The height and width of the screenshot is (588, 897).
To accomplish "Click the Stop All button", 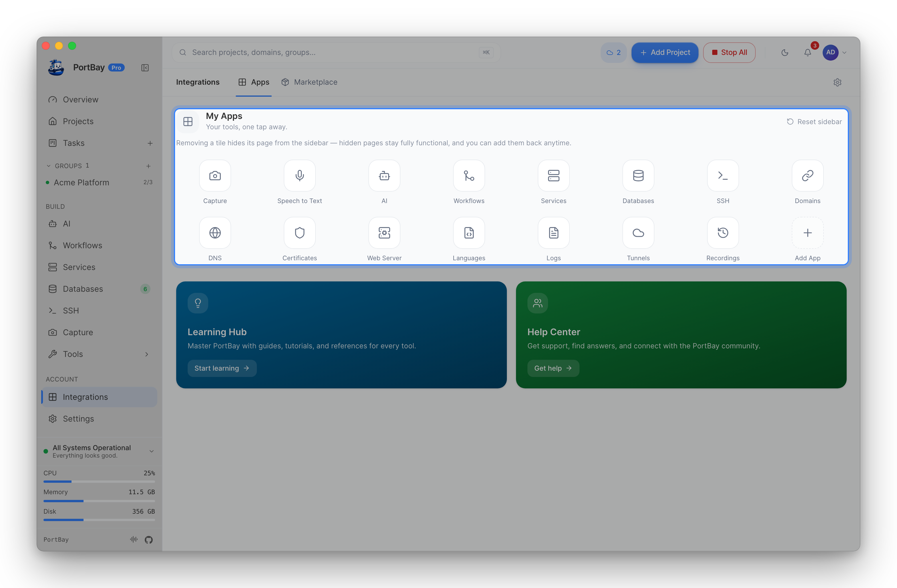I will pos(729,53).
